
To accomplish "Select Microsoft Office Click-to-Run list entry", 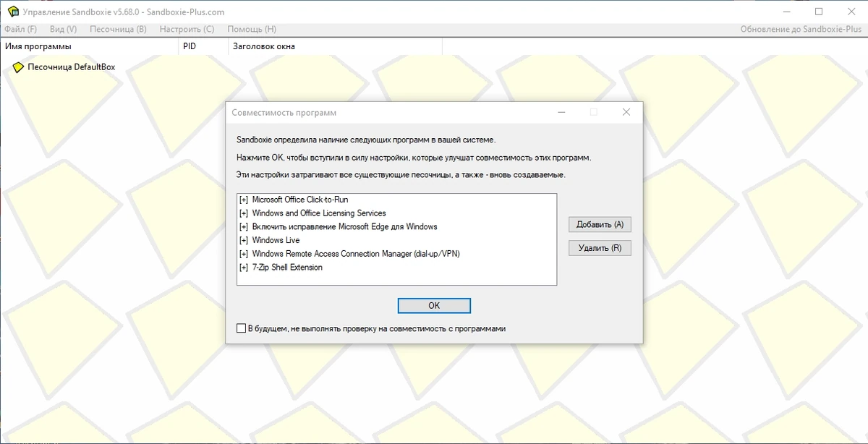I will click(397, 200).
